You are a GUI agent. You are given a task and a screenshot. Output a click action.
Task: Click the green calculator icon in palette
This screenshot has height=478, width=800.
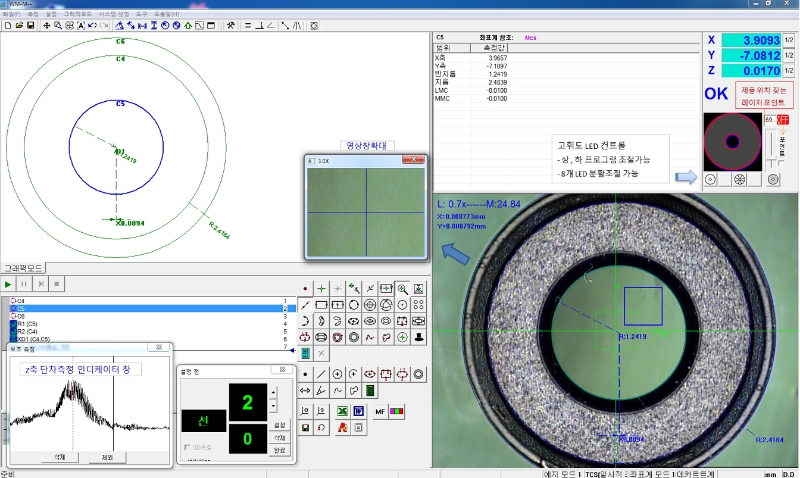click(370, 390)
